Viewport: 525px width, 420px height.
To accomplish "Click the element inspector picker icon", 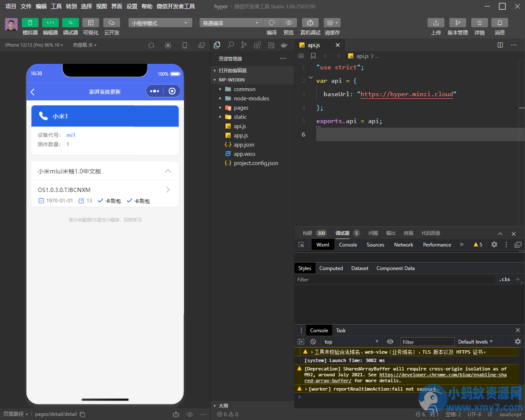I will pos(302,245).
